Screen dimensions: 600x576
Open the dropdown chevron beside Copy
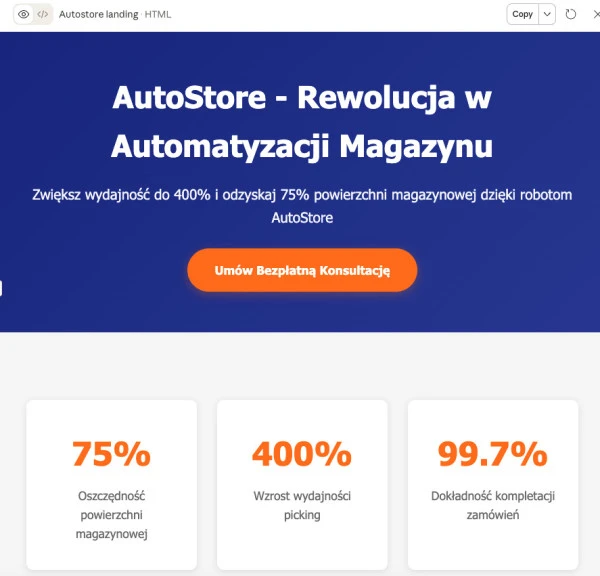click(547, 15)
